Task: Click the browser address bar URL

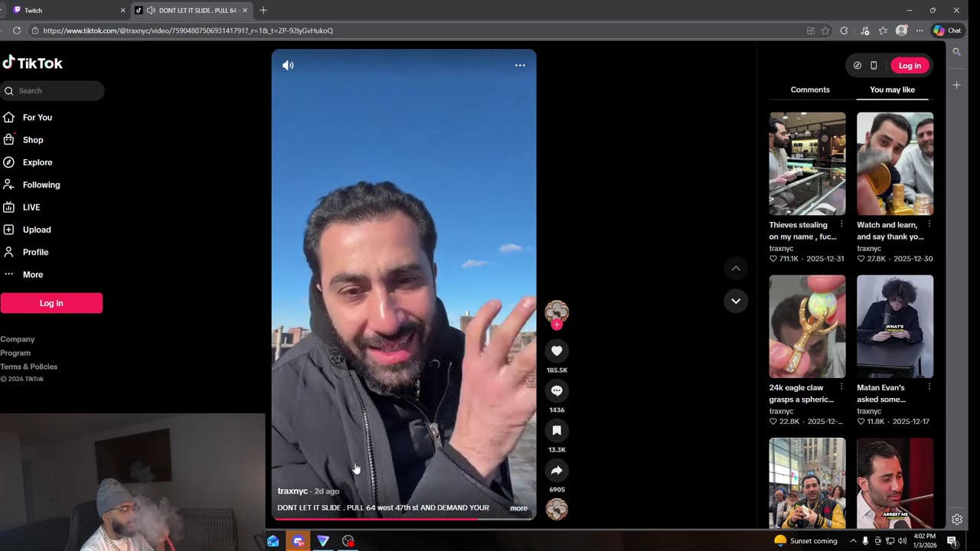Action: (x=188, y=31)
